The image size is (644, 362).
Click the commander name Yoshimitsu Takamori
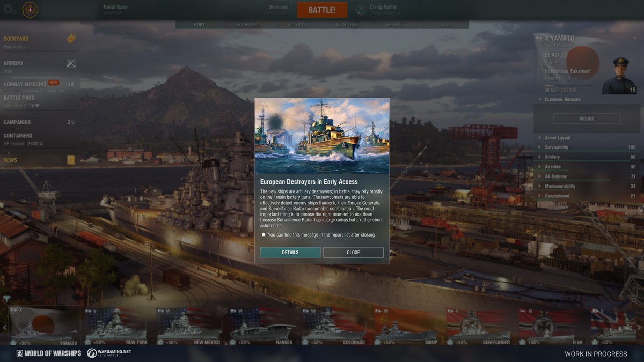click(567, 71)
